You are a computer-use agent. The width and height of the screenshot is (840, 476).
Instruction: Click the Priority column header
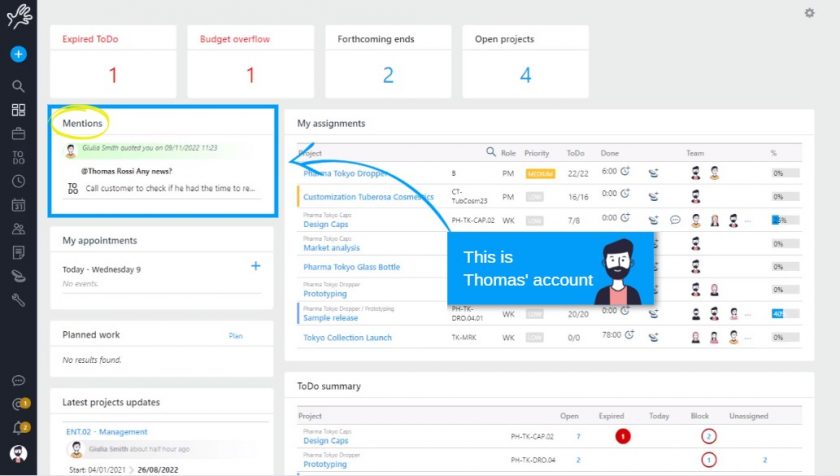pos(537,153)
